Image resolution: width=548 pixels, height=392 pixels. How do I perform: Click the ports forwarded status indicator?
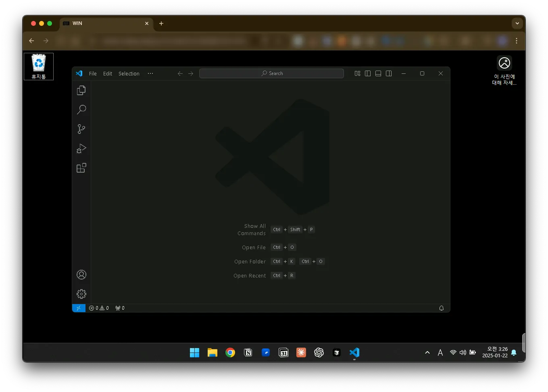click(x=120, y=308)
